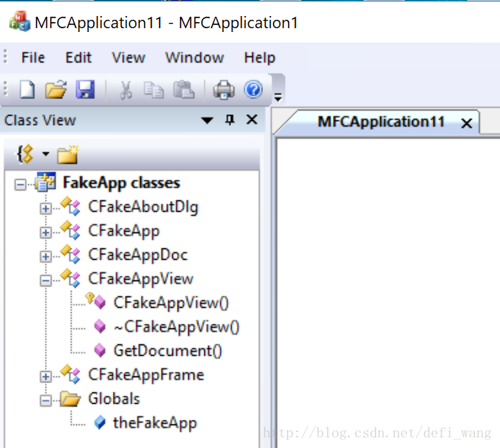500x448 pixels.
Task: Close the Class View pane
Action: (252, 120)
